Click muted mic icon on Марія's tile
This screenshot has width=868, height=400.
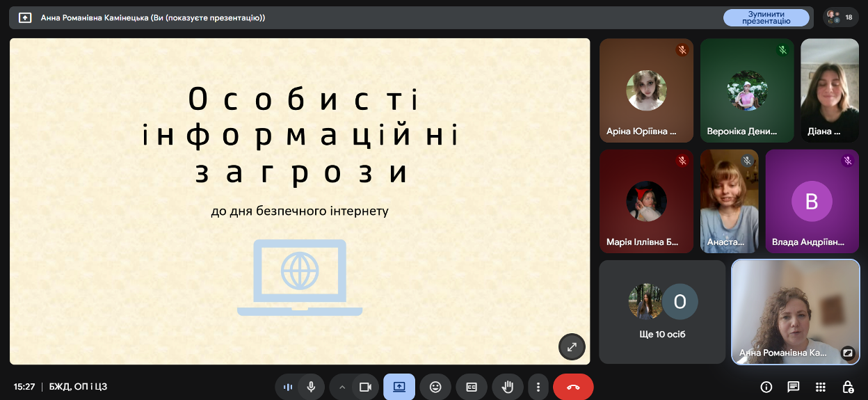[682, 161]
